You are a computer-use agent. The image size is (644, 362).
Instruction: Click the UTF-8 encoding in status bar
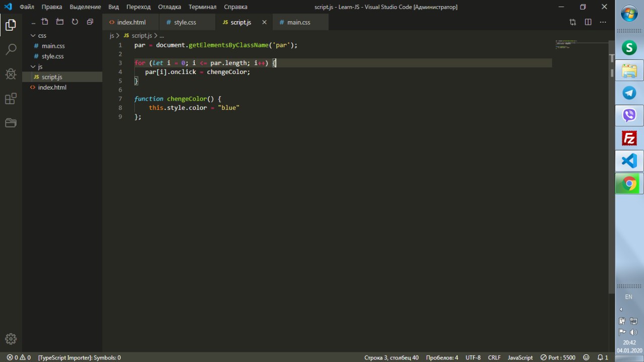click(x=473, y=357)
